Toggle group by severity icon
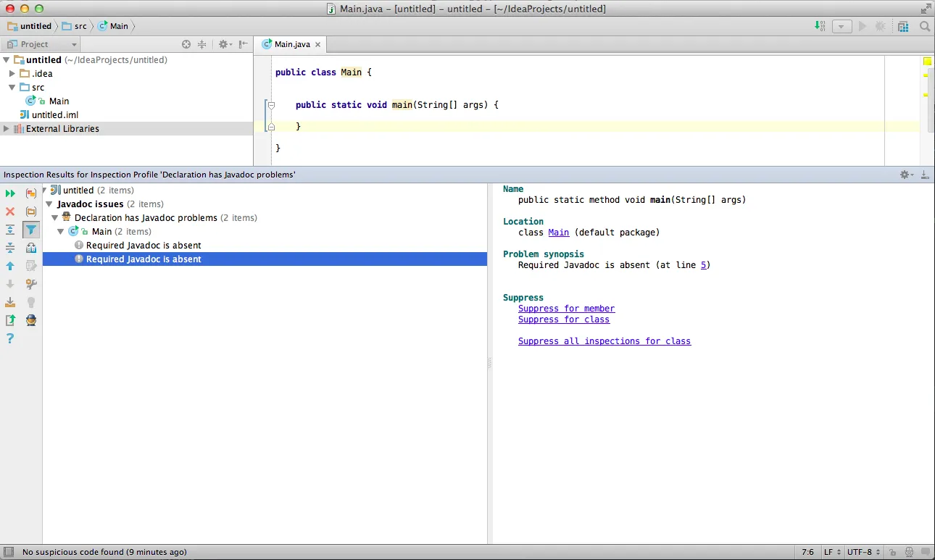 click(x=31, y=193)
